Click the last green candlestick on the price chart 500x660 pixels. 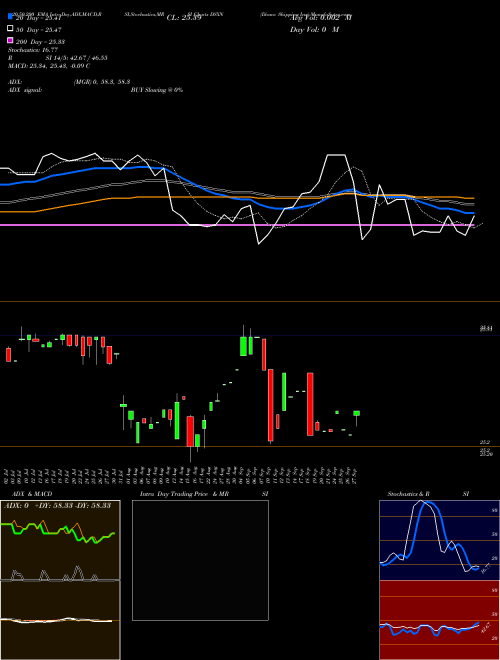pos(356,413)
